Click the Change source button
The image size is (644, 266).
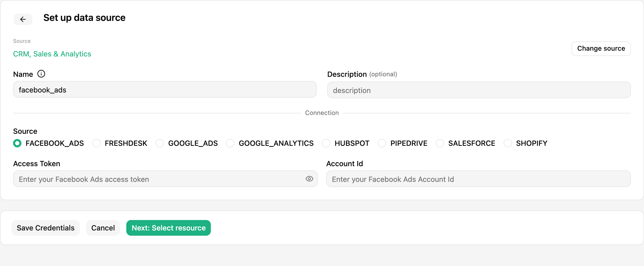point(601,49)
